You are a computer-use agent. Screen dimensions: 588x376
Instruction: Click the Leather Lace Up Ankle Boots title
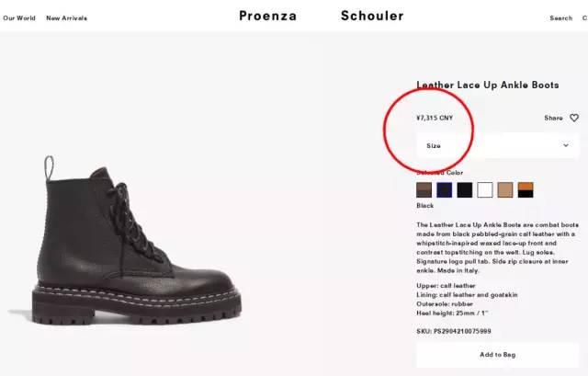pyautogui.click(x=488, y=85)
